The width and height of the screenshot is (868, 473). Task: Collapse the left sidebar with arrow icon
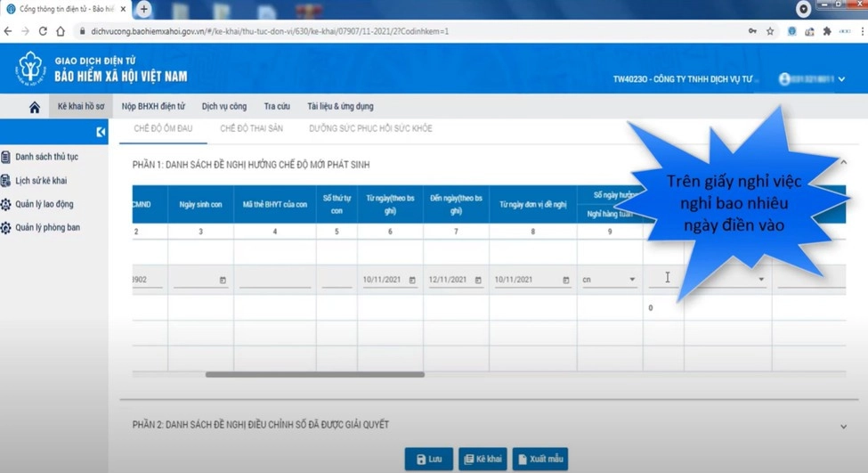pos(101,132)
